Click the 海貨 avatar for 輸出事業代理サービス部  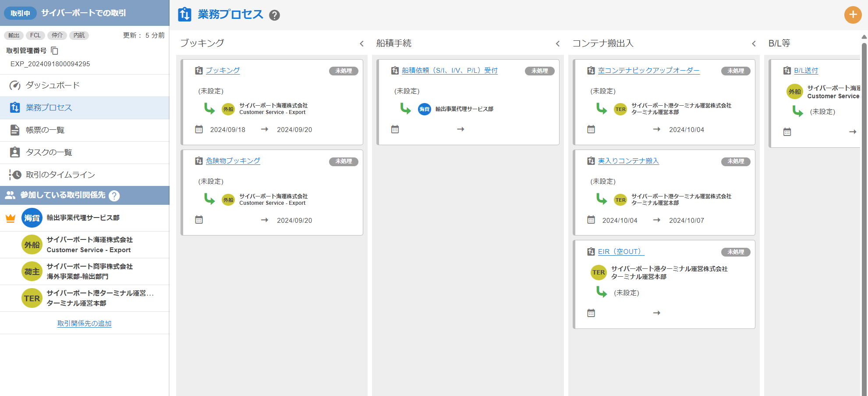pyautogui.click(x=32, y=218)
